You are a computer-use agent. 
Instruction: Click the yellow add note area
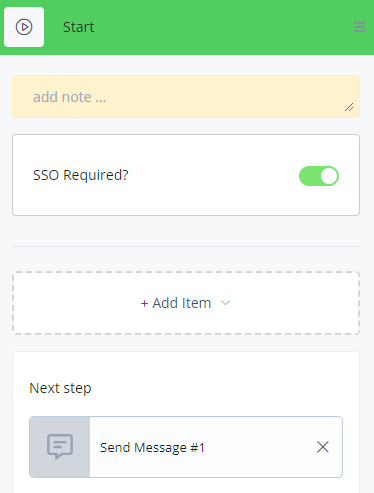(x=186, y=97)
